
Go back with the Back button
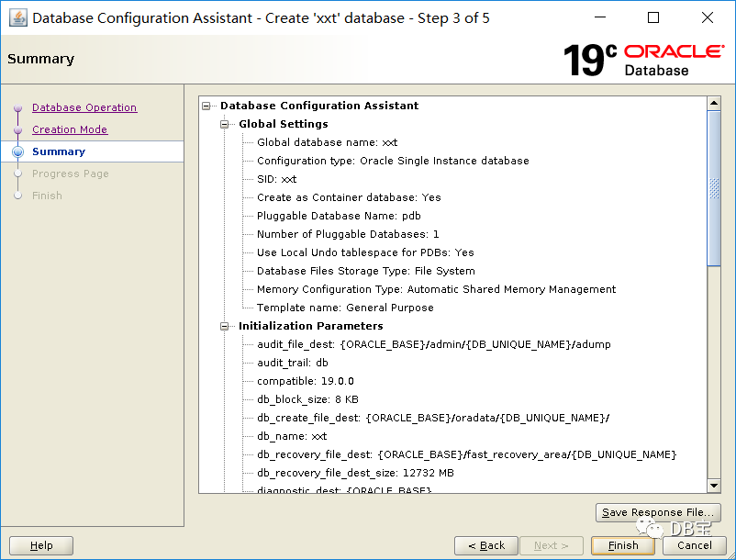(x=486, y=545)
